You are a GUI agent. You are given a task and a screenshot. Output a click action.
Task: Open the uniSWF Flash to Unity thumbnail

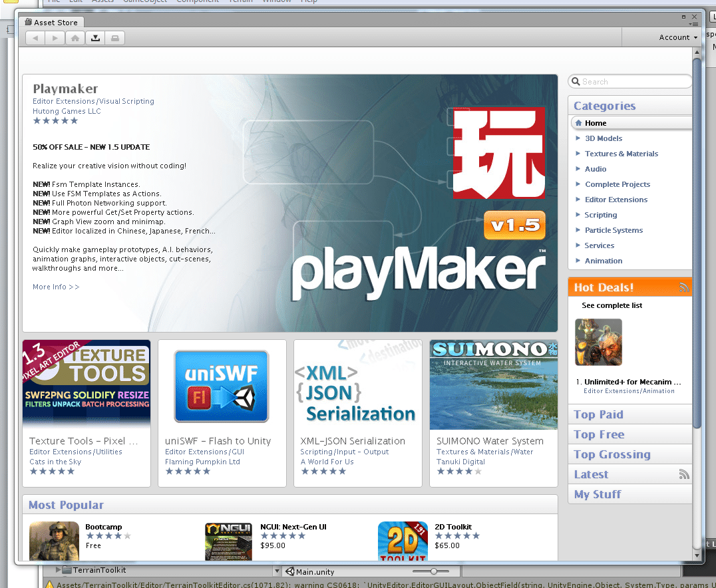[x=222, y=386]
